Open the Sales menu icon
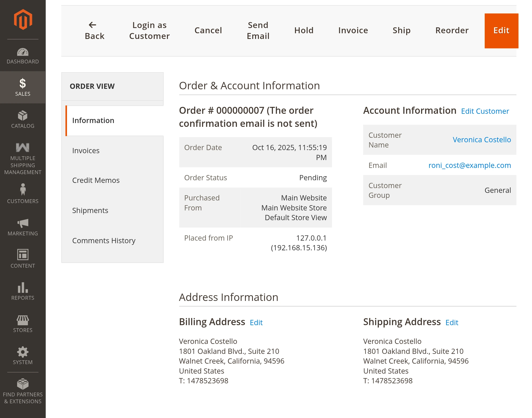 click(23, 83)
